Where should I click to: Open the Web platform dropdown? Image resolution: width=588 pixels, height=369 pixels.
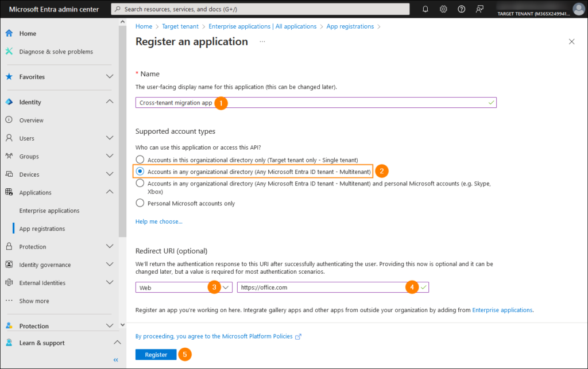tap(184, 288)
